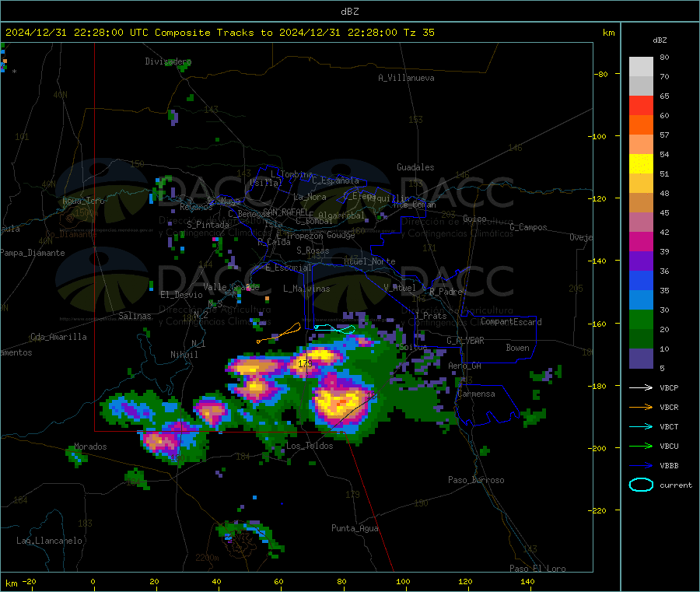The height and width of the screenshot is (592, 700).
Task: Click the 'Guadales' map label
Action: tap(415, 167)
